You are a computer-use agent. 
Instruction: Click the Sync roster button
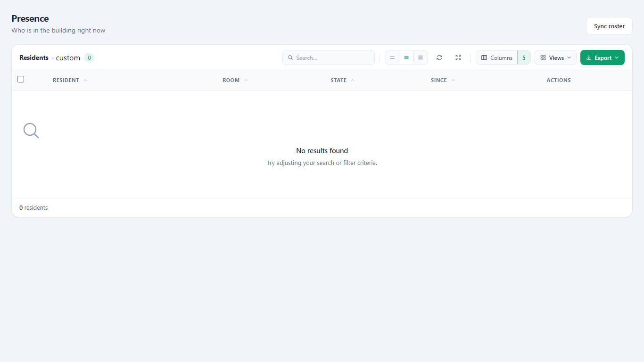pos(609,26)
